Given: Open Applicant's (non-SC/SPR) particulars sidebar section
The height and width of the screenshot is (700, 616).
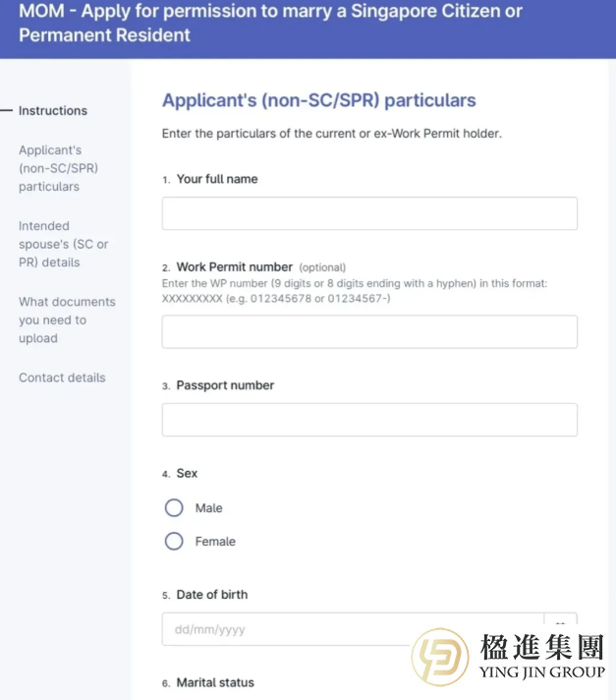Looking at the screenshot, I should pyautogui.click(x=59, y=168).
